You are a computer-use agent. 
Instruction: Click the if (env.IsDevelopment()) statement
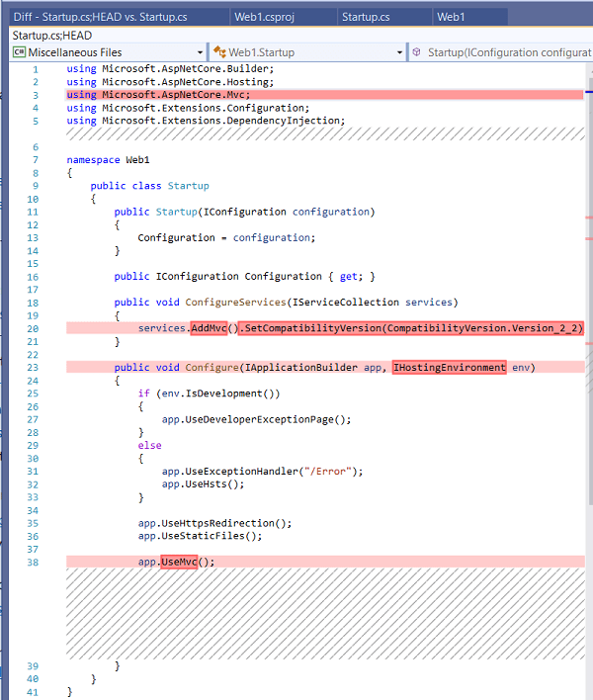pos(209,394)
